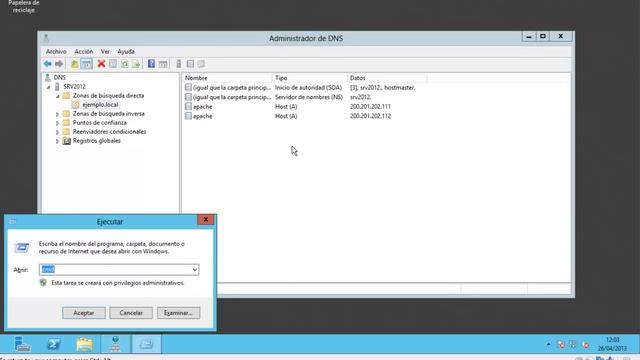Viewport: 640px width, 360px height.
Task: Click the DNS Manager title bar icon
Action: coord(46,38)
